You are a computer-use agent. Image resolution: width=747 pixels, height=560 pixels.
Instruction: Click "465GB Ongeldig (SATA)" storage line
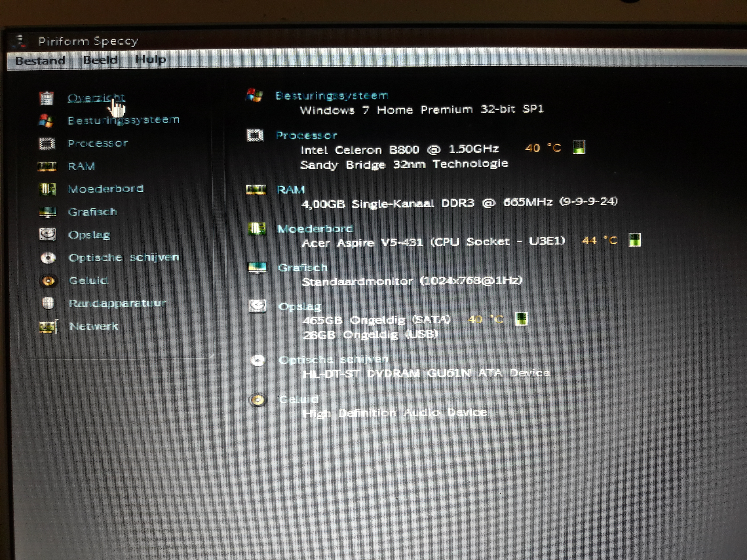pos(377,320)
